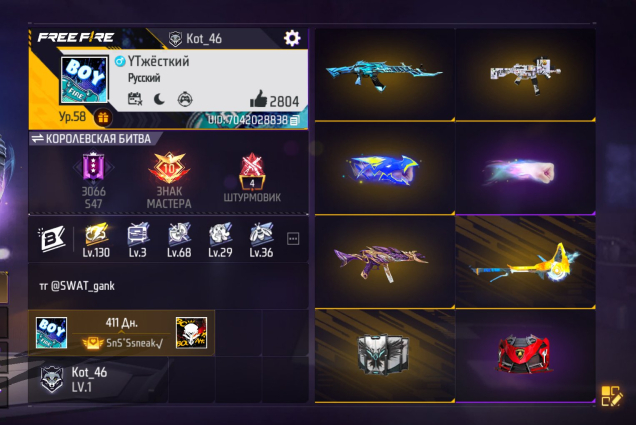The image size is (636, 425).
Task: Click the orange gift box icon
Action: point(103,118)
